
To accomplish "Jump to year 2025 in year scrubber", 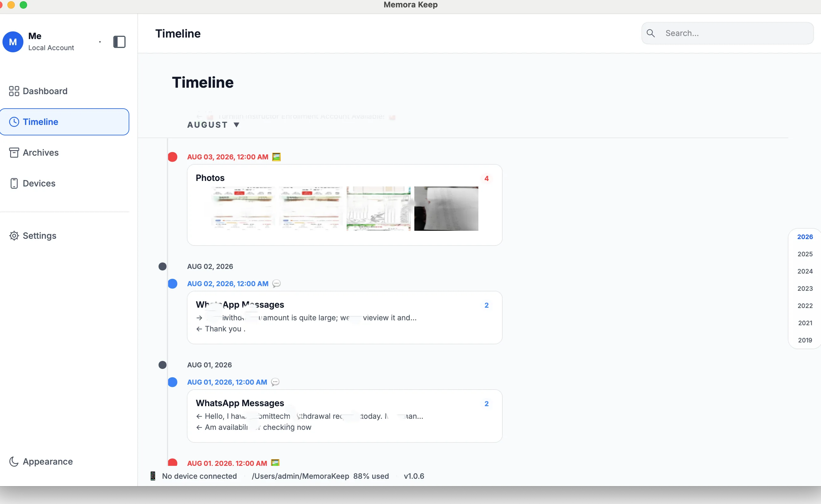I will (805, 254).
